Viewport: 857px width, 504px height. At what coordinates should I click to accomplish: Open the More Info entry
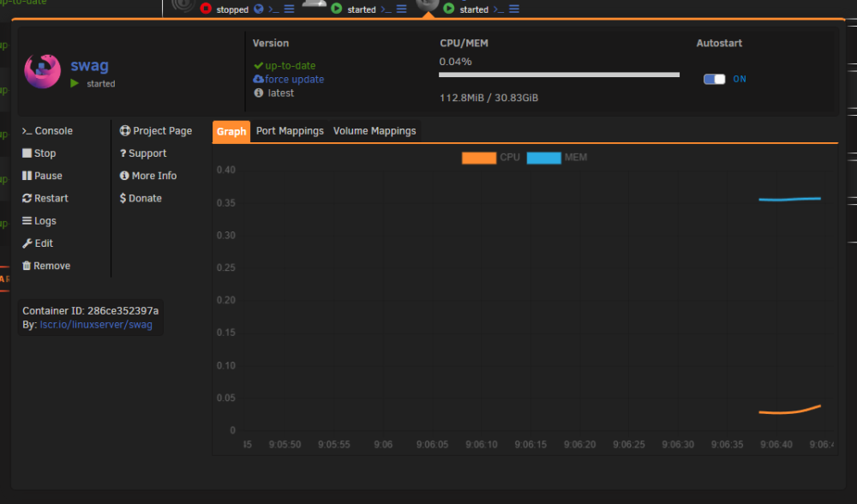(x=148, y=176)
